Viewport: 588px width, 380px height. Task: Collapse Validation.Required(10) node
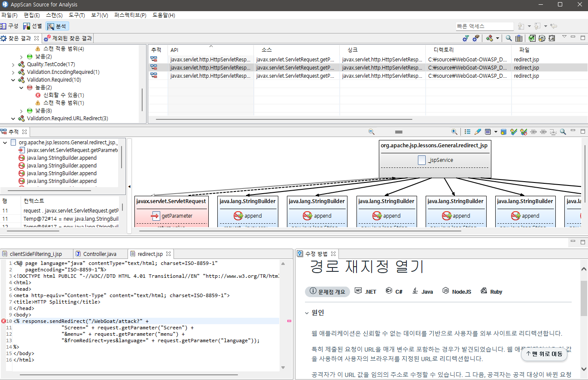(x=13, y=80)
